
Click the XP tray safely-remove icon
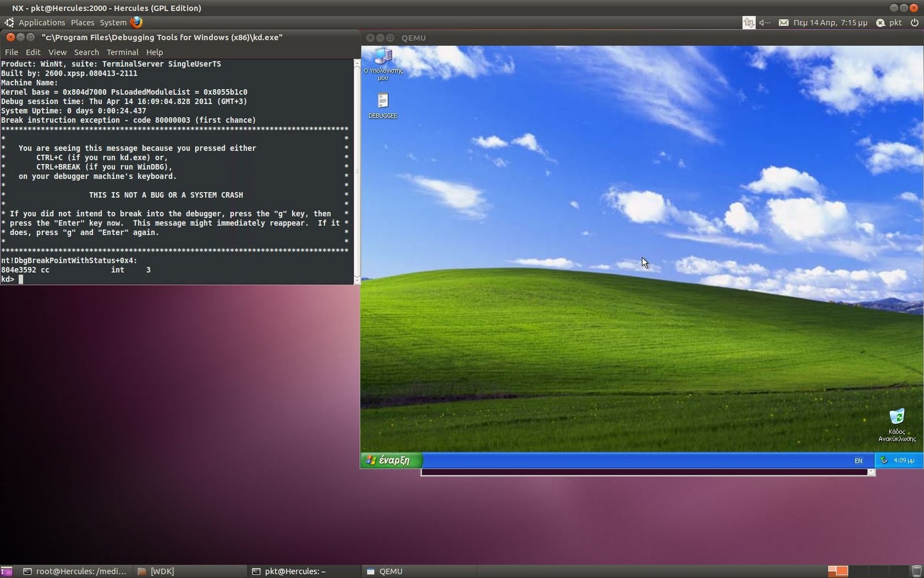coord(884,460)
